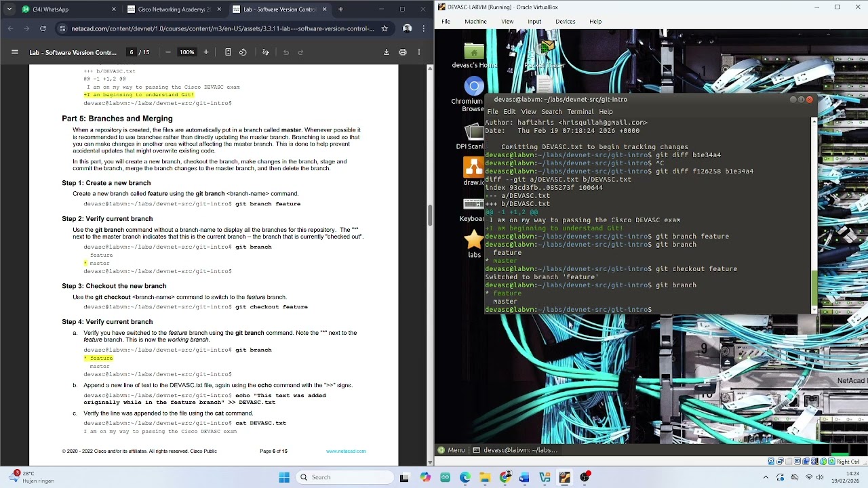Open network Wi-Fi tray icon
Image resolution: width=868 pixels, height=488 pixels.
[810, 477]
